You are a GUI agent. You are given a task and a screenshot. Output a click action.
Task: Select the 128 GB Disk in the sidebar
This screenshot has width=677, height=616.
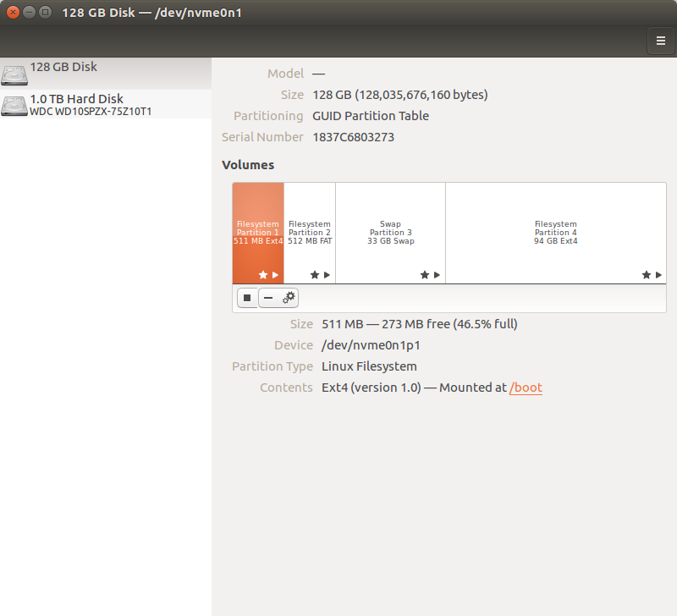106,74
